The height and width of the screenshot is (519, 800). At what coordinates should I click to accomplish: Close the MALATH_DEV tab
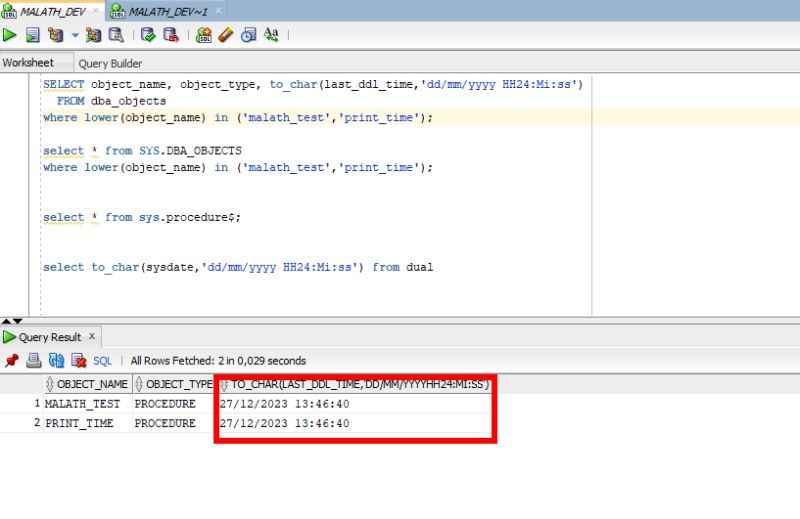point(95,10)
